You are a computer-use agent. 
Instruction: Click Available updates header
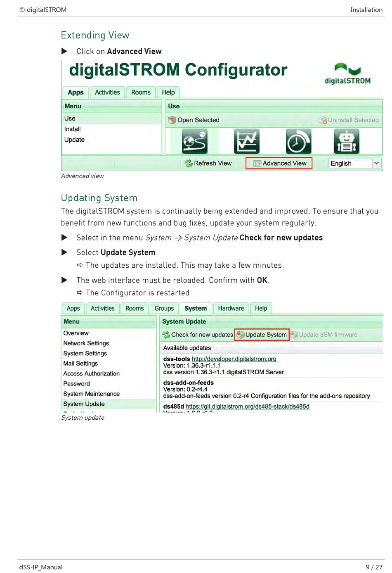pyautogui.click(x=187, y=348)
